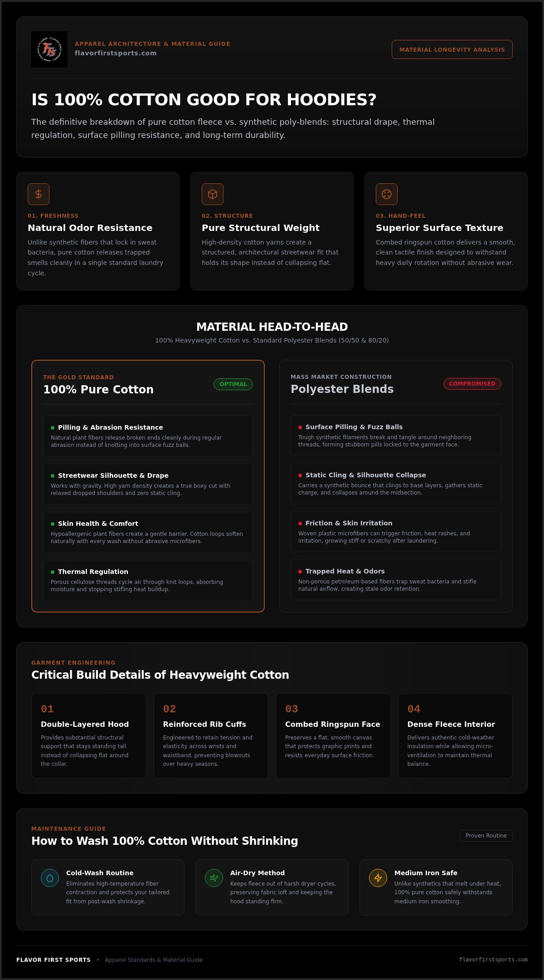
Task: Click the water drop icon for Cold-Wash Routine
Action: pos(50,878)
